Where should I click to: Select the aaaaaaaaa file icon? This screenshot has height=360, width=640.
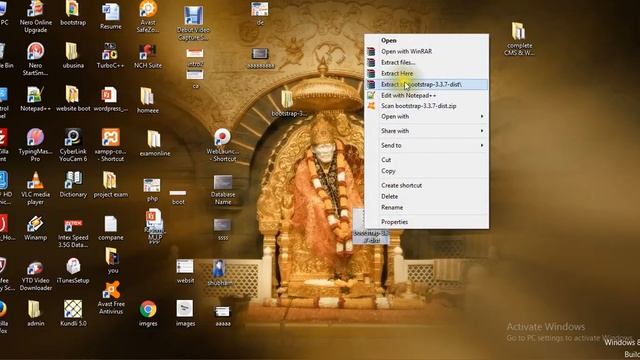click(260, 58)
